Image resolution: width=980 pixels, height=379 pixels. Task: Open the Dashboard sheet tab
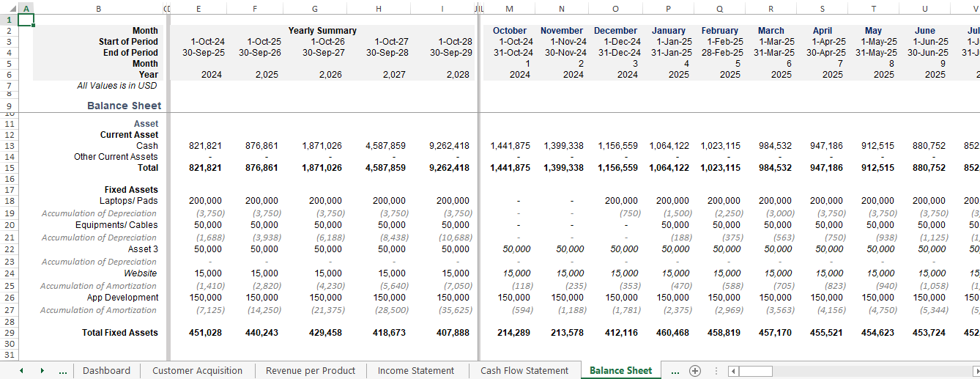click(106, 371)
